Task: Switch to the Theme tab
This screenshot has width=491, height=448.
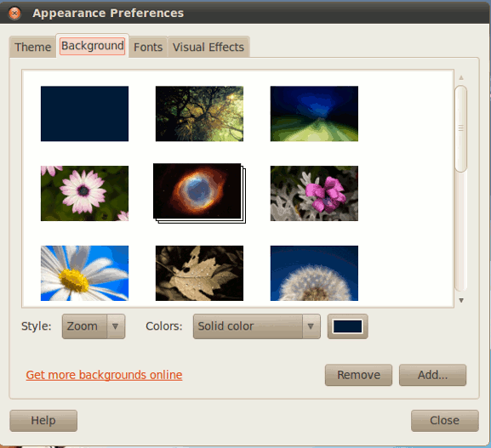Action: click(32, 48)
